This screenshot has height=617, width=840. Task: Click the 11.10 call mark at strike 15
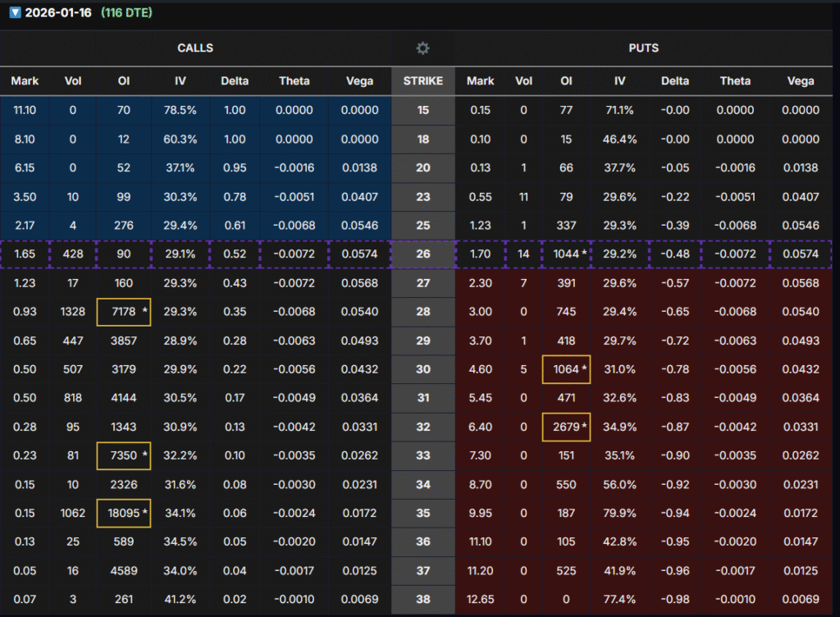[x=25, y=110]
